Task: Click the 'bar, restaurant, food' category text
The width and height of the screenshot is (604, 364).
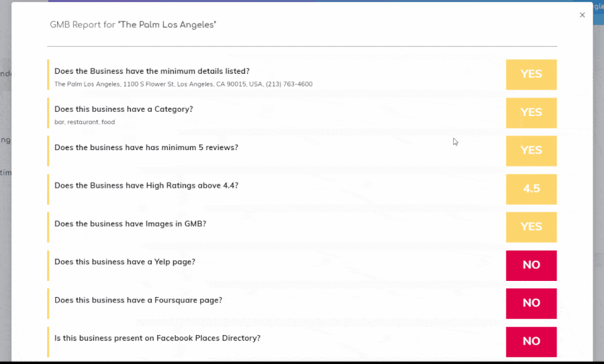Action: pos(85,123)
